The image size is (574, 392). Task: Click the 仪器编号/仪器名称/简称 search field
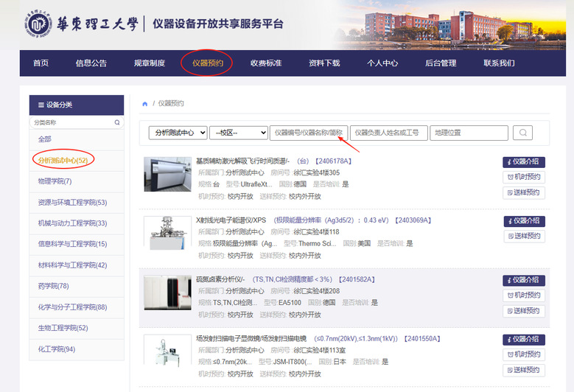[308, 133]
